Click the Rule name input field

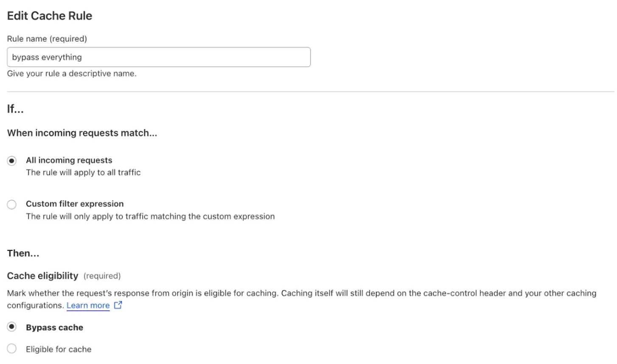158,57
